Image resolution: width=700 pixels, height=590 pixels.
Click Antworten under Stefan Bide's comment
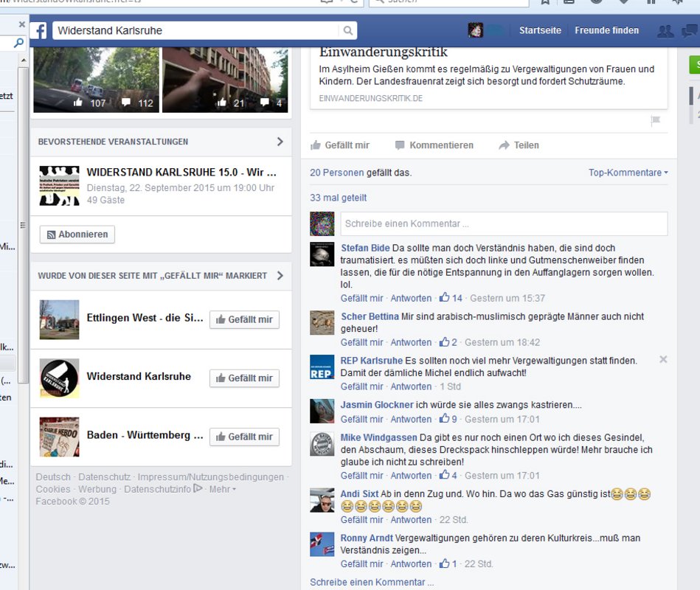pyautogui.click(x=411, y=298)
